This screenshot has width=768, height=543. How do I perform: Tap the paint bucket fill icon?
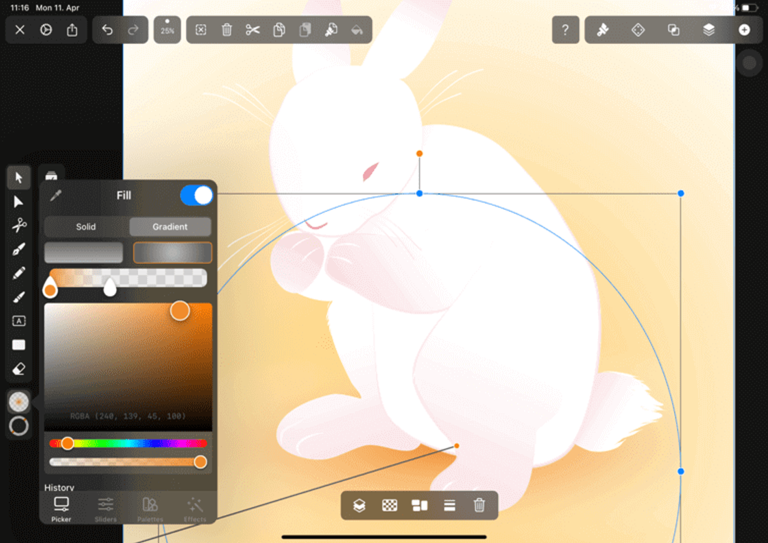tap(357, 30)
